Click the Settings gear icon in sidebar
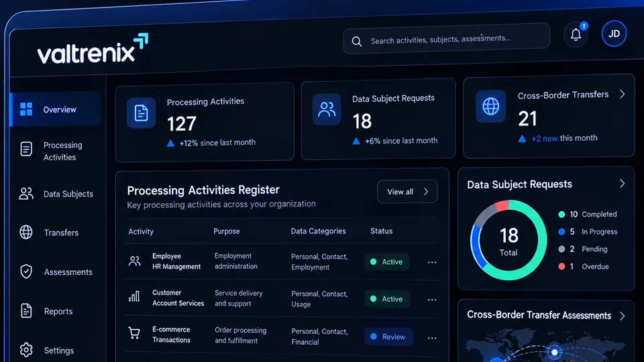The image size is (644, 362). (26, 350)
